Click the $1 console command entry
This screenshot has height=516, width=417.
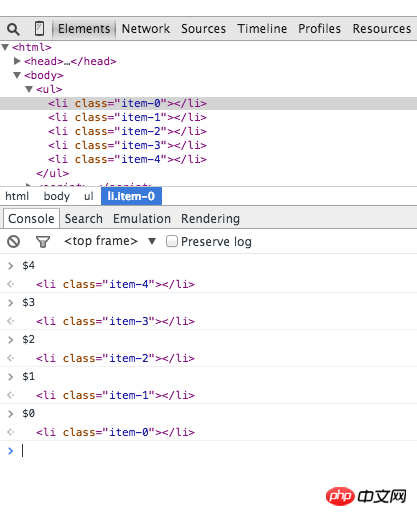28,376
